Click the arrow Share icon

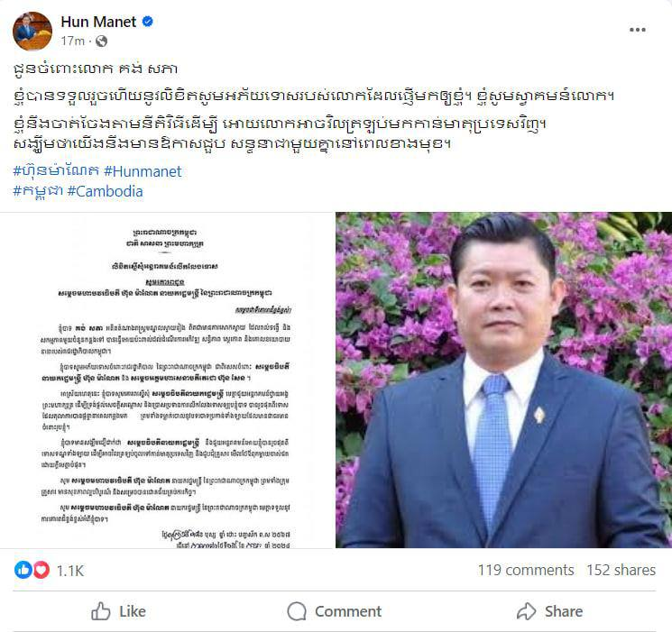(526, 611)
